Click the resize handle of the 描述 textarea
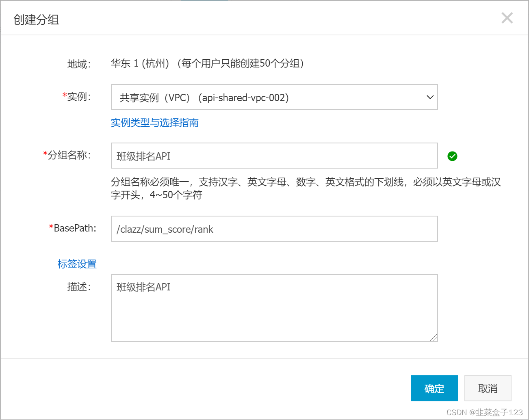Image resolution: width=529 pixels, height=420 pixels. [434, 338]
